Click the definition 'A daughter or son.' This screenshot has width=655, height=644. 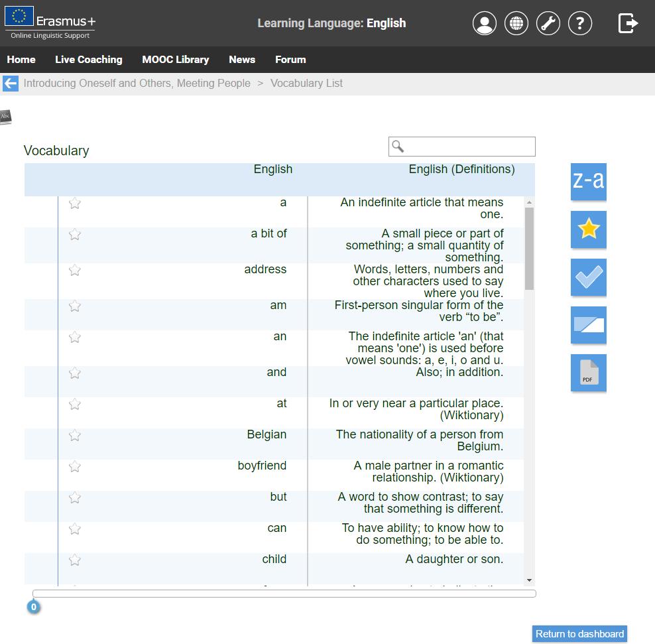[x=454, y=559]
